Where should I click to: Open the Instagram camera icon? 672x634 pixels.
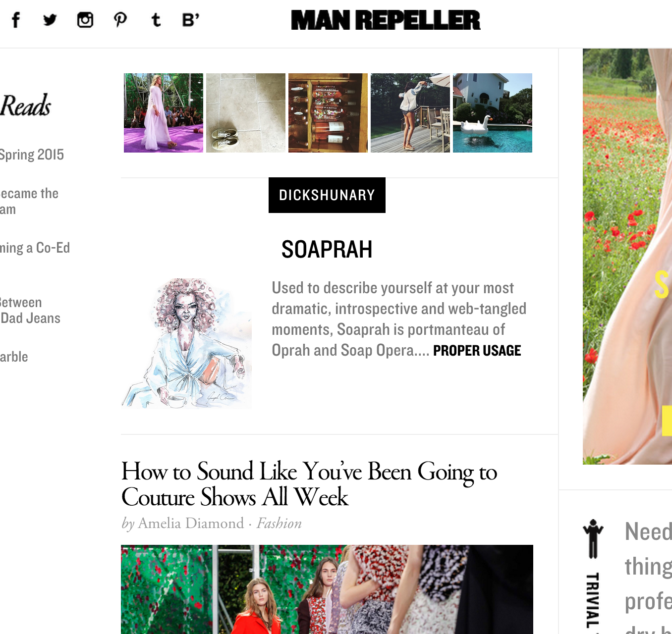(85, 20)
